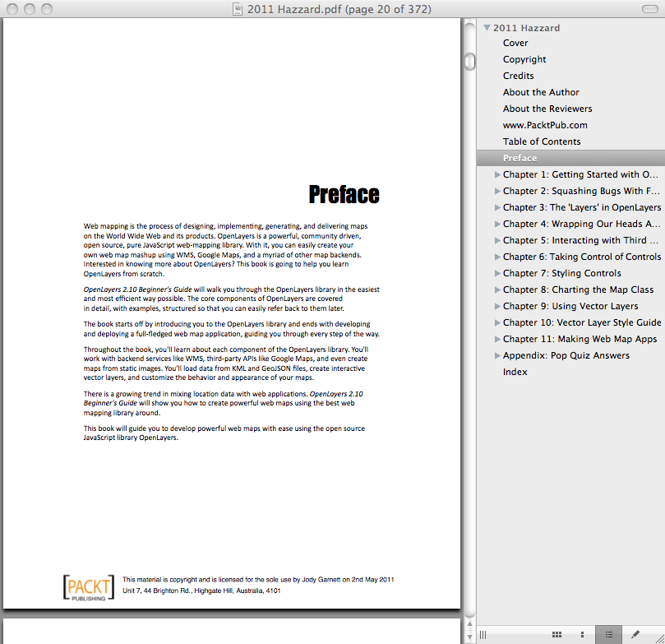Viewport: 665px width, 644px height.
Task: Click the 'Unit 7, 44 Brighton Rd.' address line
Action: point(201,591)
